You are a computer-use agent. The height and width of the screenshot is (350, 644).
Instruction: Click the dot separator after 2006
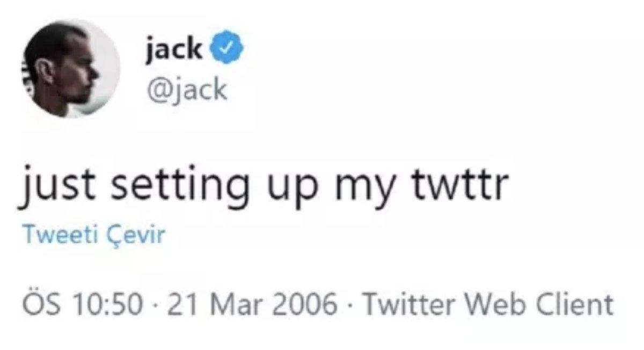click(x=350, y=306)
